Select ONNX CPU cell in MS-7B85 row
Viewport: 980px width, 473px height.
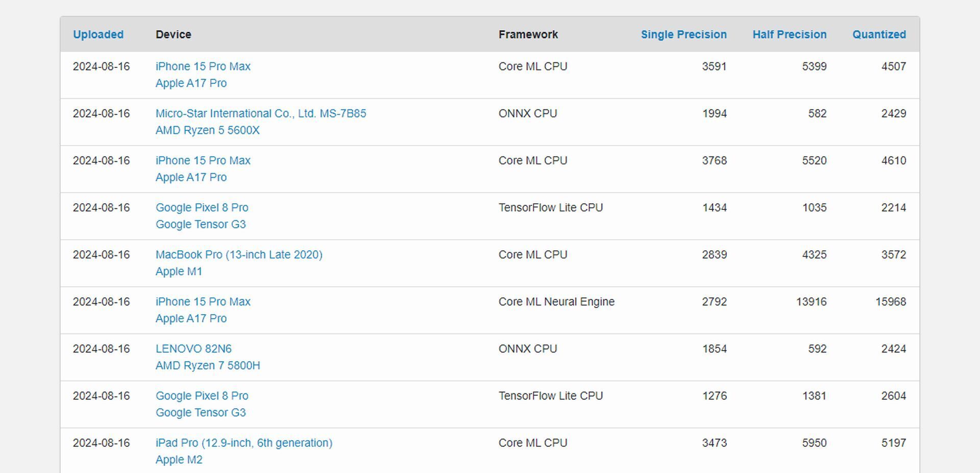click(x=528, y=113)
